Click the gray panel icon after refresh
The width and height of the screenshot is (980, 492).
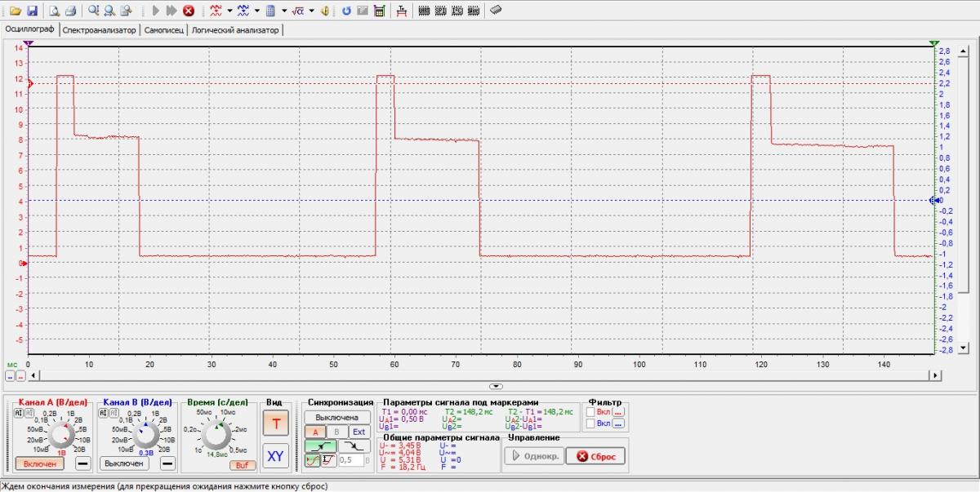[x=363, y=11]
